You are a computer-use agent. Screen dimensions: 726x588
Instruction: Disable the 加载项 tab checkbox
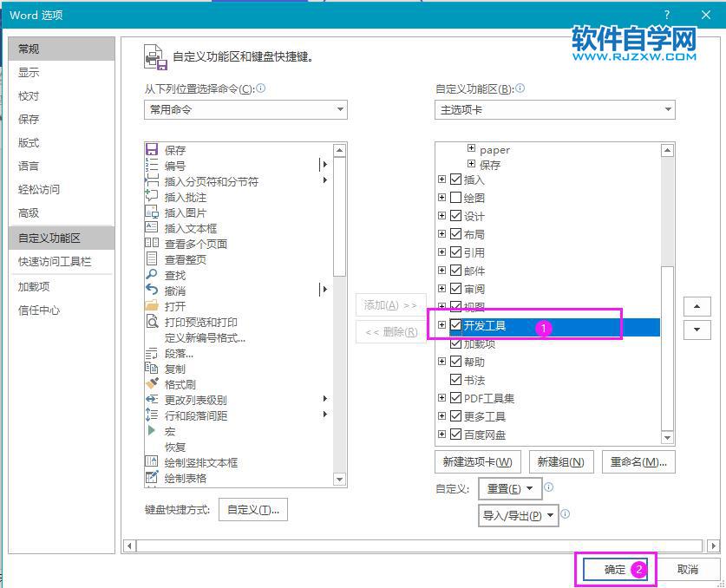455,343
